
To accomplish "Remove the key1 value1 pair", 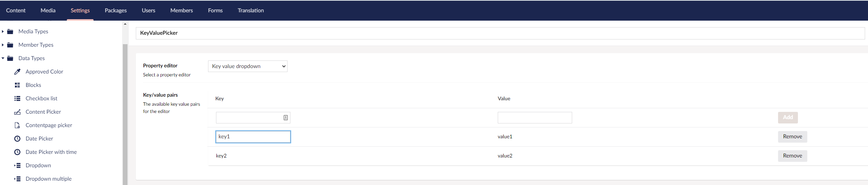I will click(x=793, y=136).
